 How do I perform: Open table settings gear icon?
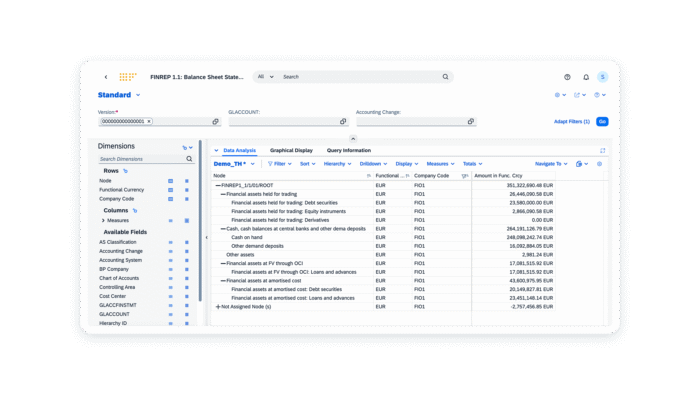click(600, 164)
